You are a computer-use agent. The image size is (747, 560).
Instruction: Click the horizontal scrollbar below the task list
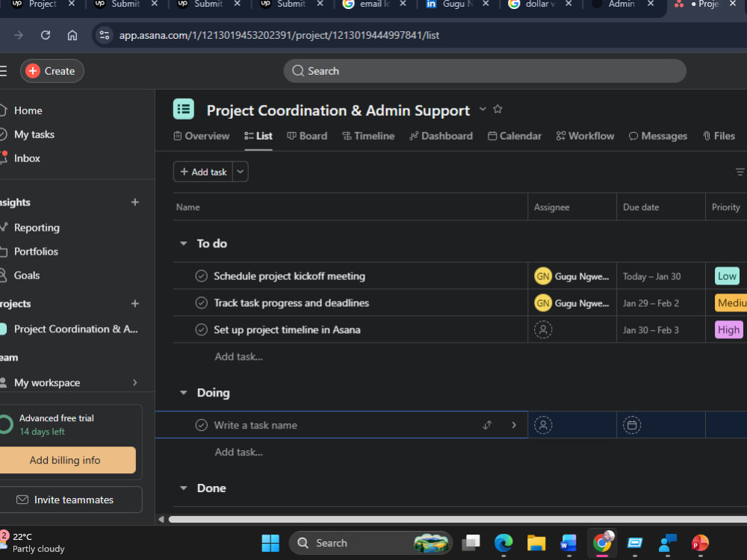[457, 519]
